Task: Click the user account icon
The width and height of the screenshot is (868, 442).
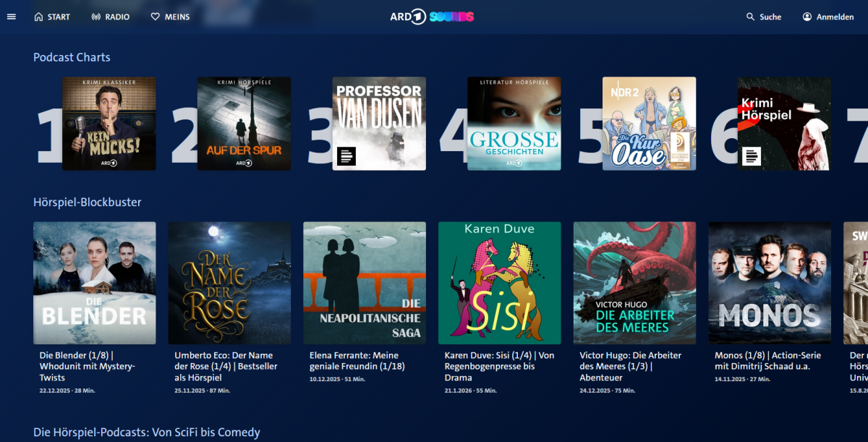Action: (807, 17)
